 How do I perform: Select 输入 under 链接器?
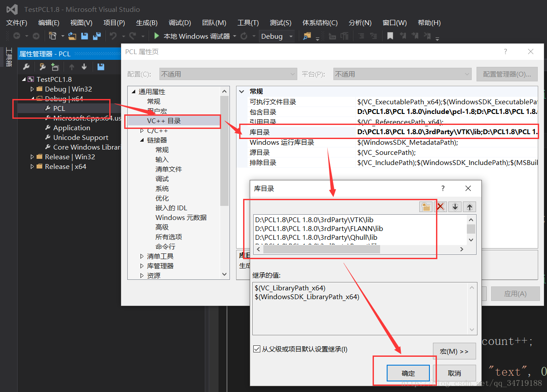click(162, 159)
